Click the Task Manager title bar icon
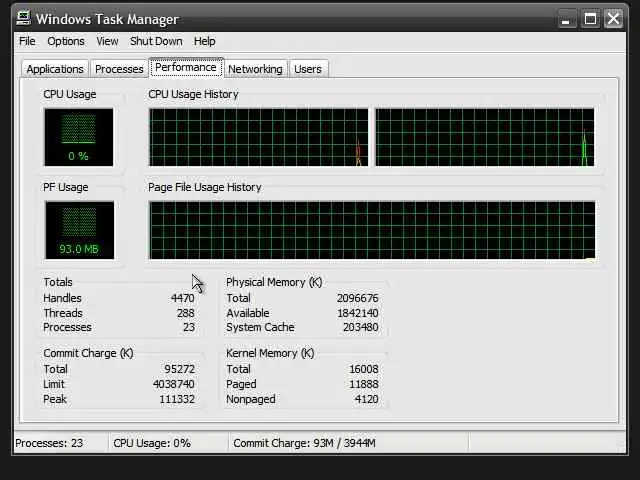This screenshot has width=640, height=480. pyautogui.click(x=23, y=18)
